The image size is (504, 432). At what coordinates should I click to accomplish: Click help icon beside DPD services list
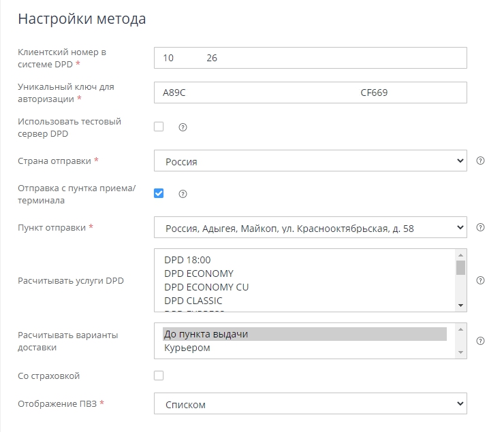[480, 280]
